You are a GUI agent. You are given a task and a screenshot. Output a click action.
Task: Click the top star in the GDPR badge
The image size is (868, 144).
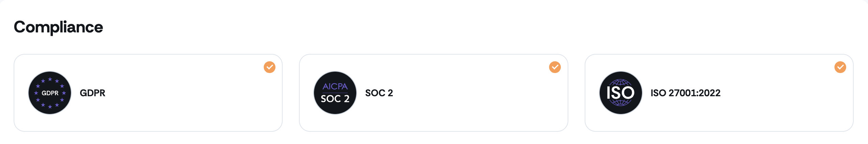[50, 79]
